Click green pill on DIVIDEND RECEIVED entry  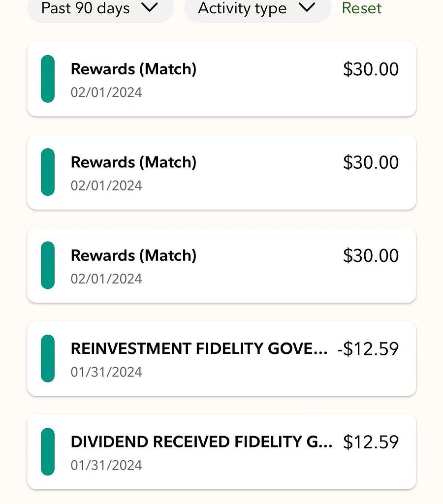(x=48, y=451)
